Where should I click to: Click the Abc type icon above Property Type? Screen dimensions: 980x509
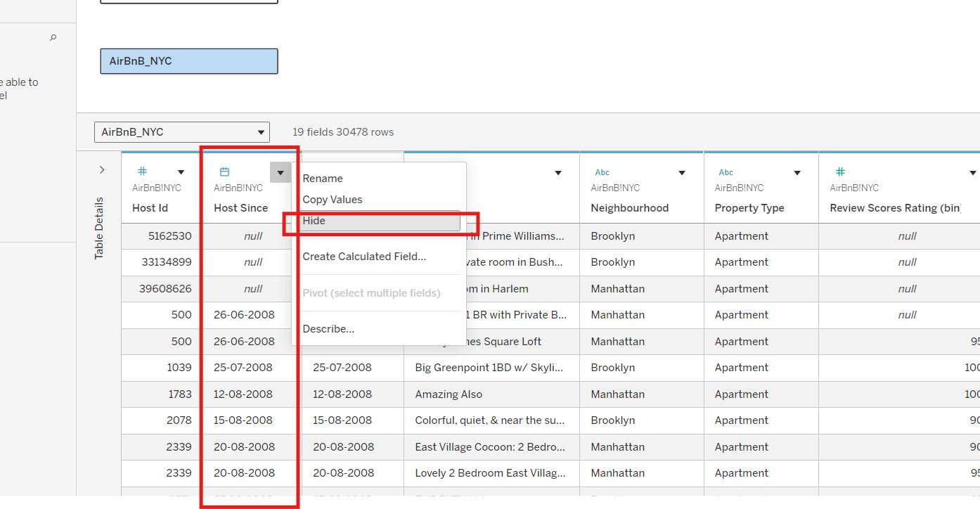click(x=726, y=172)
